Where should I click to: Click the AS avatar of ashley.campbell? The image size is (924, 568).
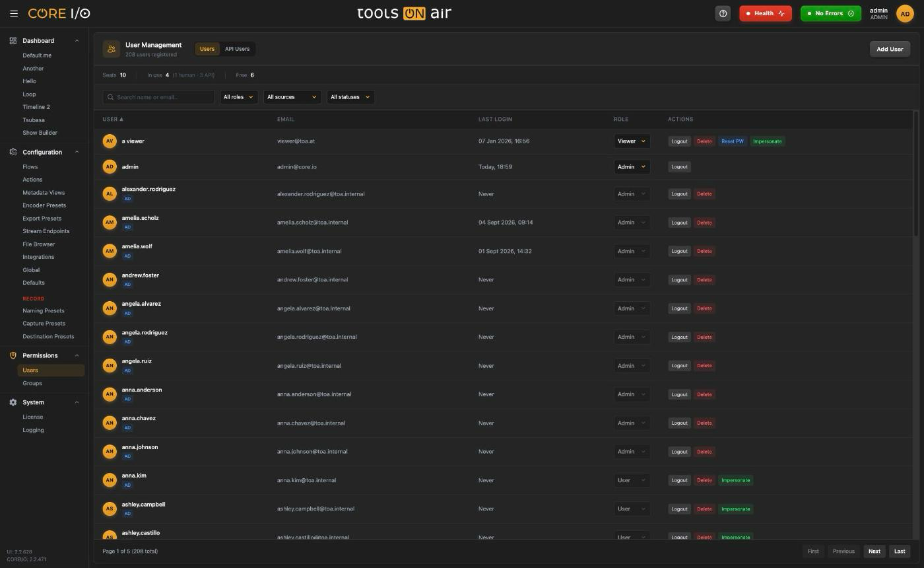coord(110,509)
